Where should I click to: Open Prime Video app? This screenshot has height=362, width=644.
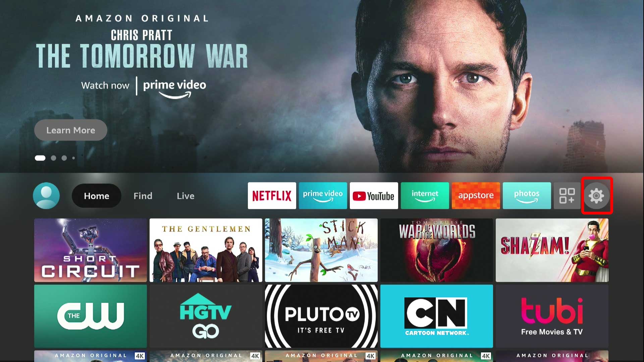pos(323,195)
